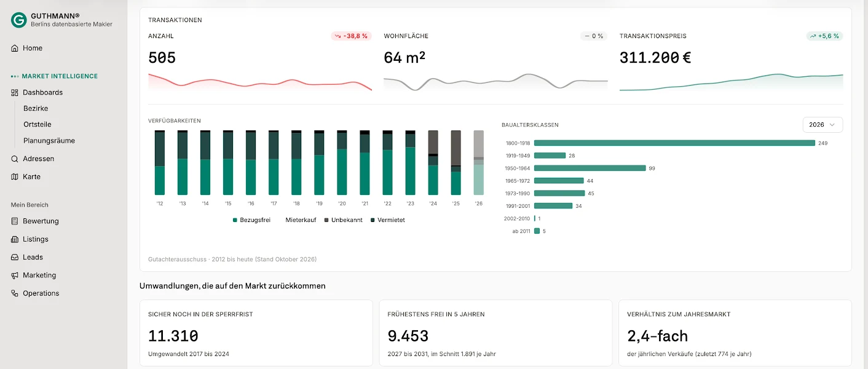Image resolution: width=868 pixels, height=369 pixels.
Task: Select the '16 bar in Verfügbarkeiten chart
Action: 251,162
